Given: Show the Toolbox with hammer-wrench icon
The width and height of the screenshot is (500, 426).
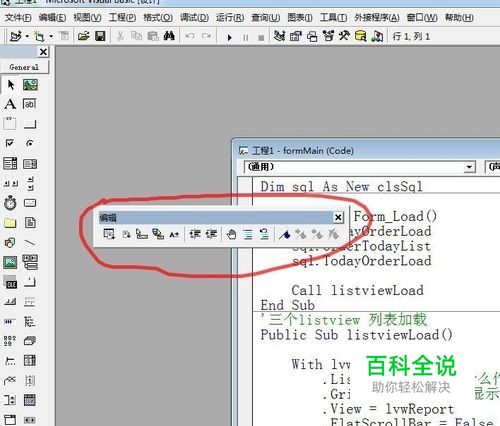Looking at the screenshot, I should pyautogui.click(x=344, y=36).
